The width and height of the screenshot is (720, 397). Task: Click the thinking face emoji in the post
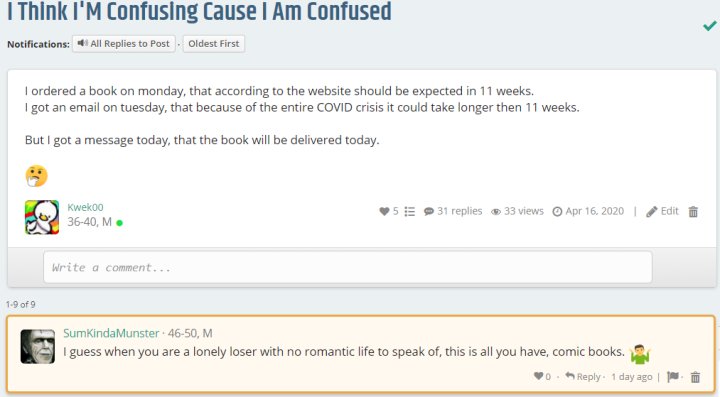tap(36, 176)
